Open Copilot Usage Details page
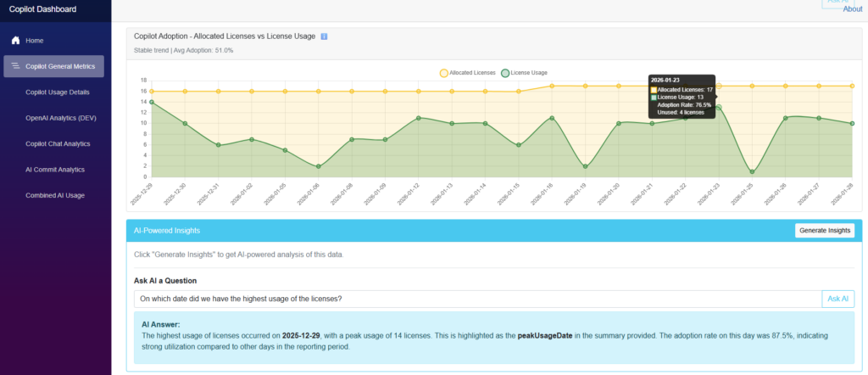 coord(58,92)
